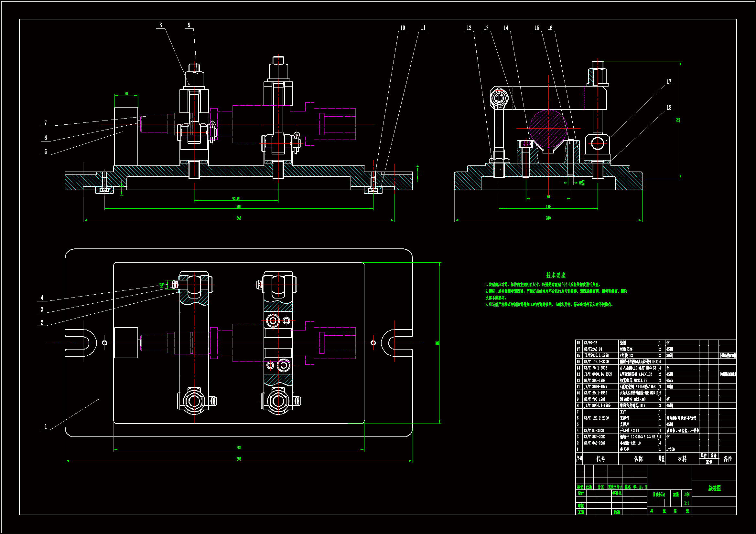This screenshot has width=756, height=534.
Task: Select the 技术要求 heading text
Action: (x=556, y=275)
